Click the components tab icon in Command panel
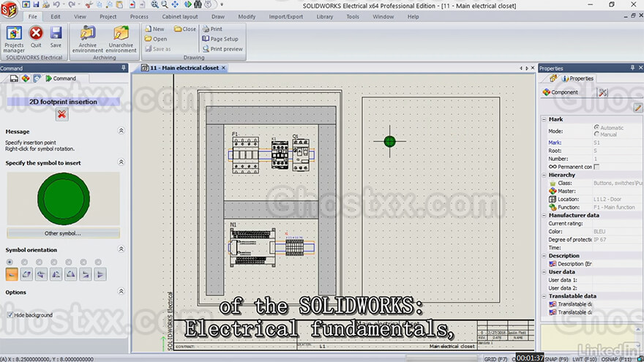The height and width of the screenshot is (362, 644). click(26, 78)
